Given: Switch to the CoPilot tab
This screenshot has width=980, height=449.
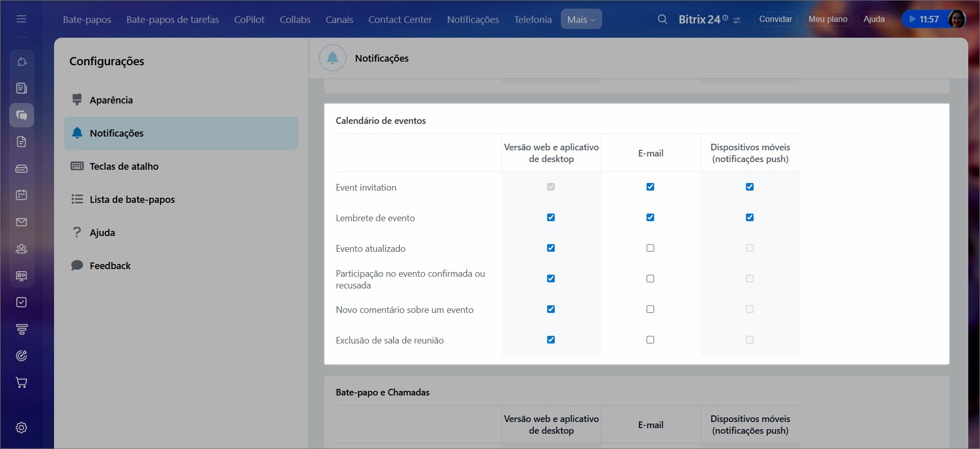Looking at the screenshot, I should 249,19.
